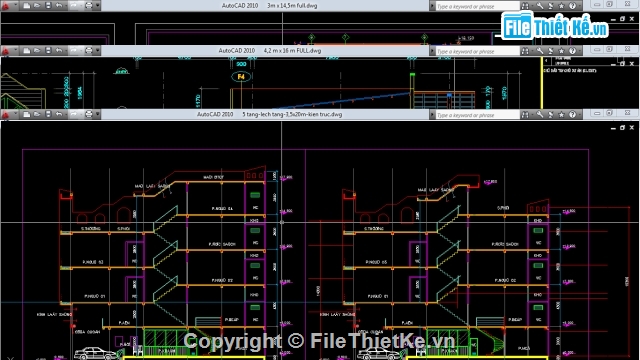Screen dimensions: 640x360
Task: Click the Help question mark in the 5 tang-lech tang window
Action: pos(573,115)
